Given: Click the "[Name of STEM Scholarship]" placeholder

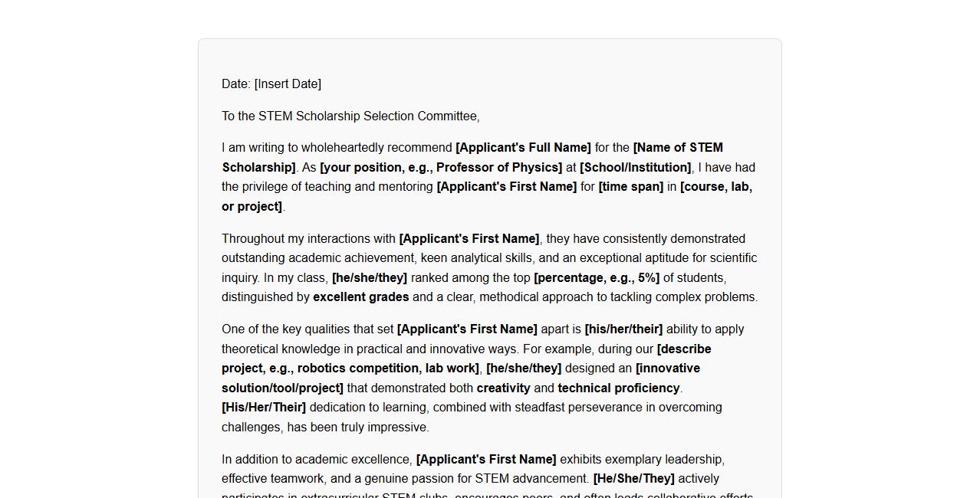Looking at the screenshot, I should tap(678, 148).
